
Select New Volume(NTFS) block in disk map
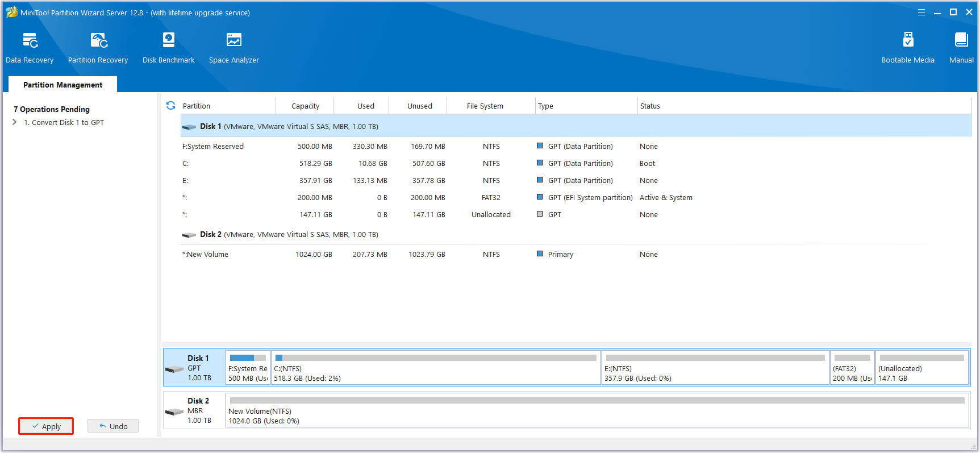click(x=597, y=410)
